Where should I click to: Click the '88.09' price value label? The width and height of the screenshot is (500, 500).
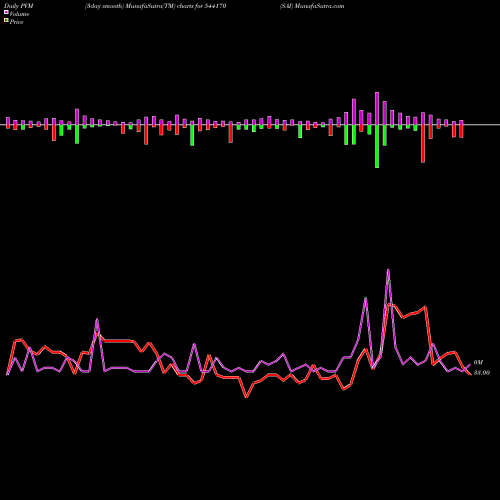coord(482,373)
